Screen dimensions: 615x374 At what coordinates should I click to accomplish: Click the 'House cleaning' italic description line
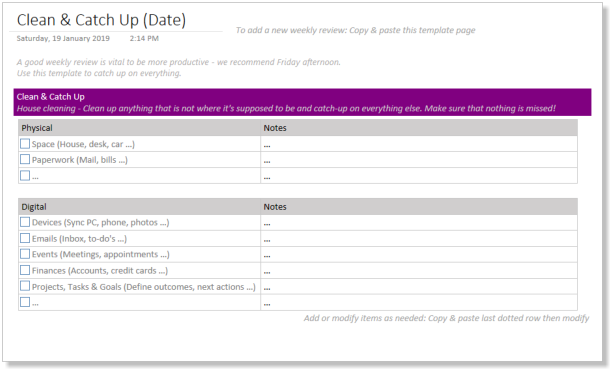click(x=286, y=109)
